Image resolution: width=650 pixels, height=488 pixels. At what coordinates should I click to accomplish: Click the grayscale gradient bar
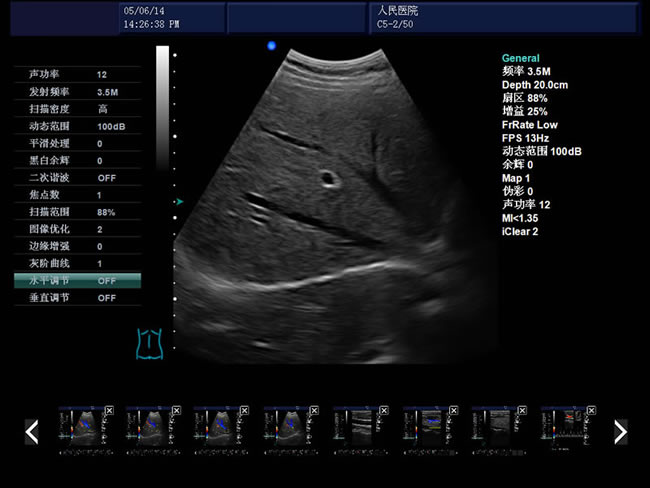[x=163, y=100]
